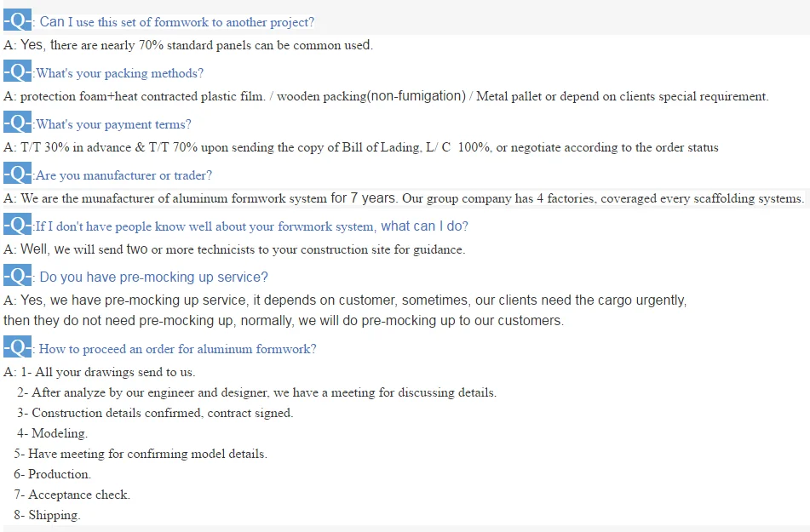Image resolution: width=810 pixels, height=532 pixels.
Task: Click the Q badge for manufacturer or trader
Action: 18,174
